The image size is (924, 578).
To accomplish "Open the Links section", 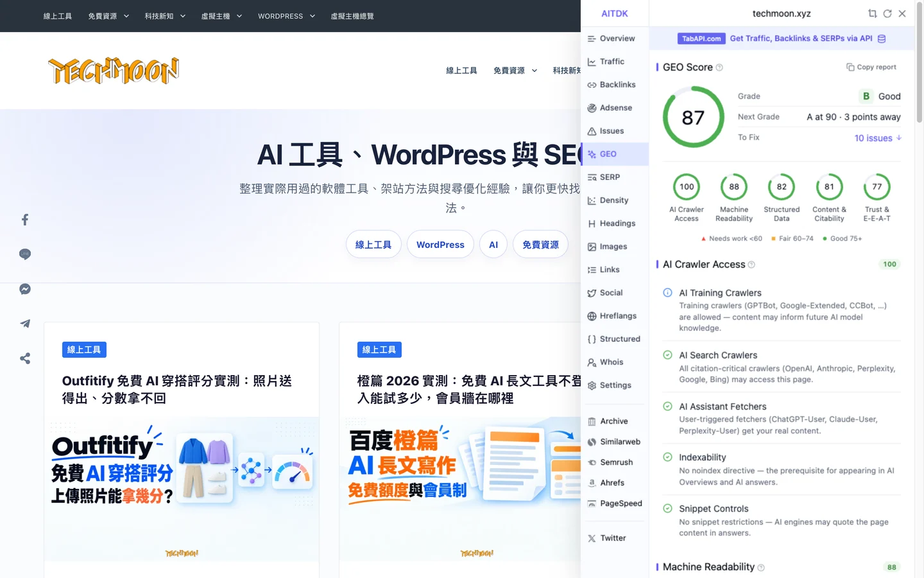I will 614,270.
